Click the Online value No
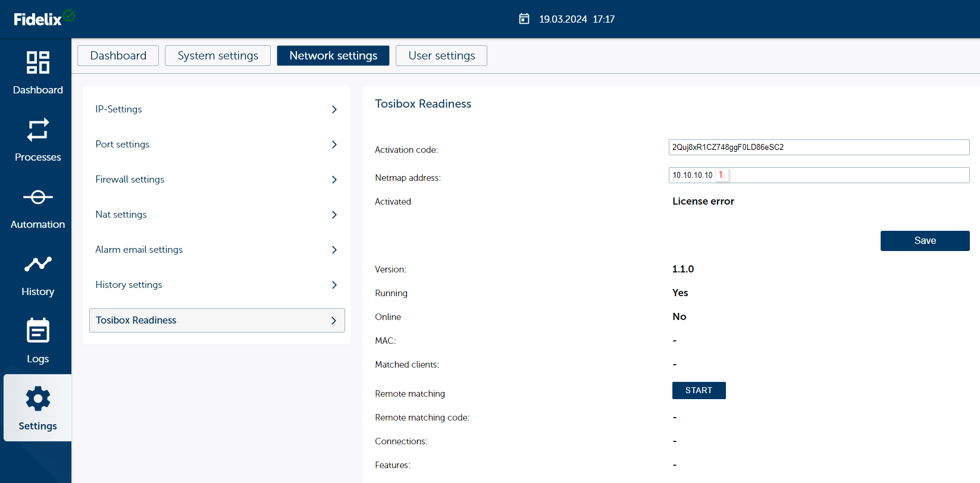The width and height of the screenshot is (980, 483). click(x=680, y=316)
